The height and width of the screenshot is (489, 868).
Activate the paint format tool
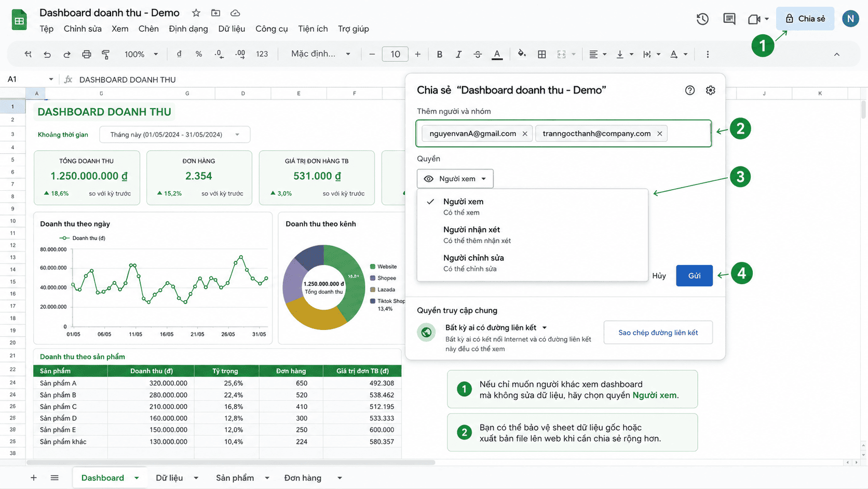coord(106,54)
